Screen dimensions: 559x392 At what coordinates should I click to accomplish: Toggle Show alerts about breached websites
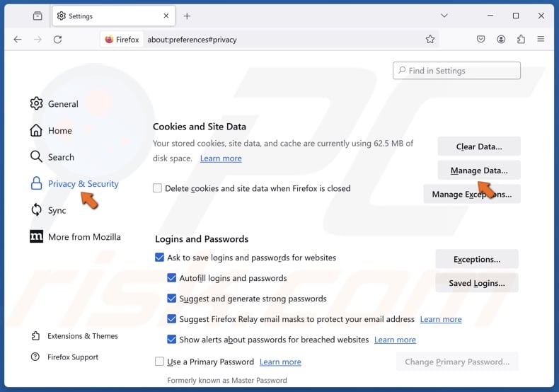click(171, 339)
